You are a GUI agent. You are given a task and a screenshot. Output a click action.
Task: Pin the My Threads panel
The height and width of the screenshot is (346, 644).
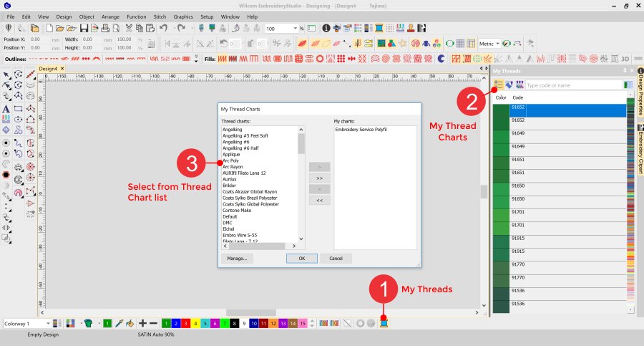click(x=625, y=71)
